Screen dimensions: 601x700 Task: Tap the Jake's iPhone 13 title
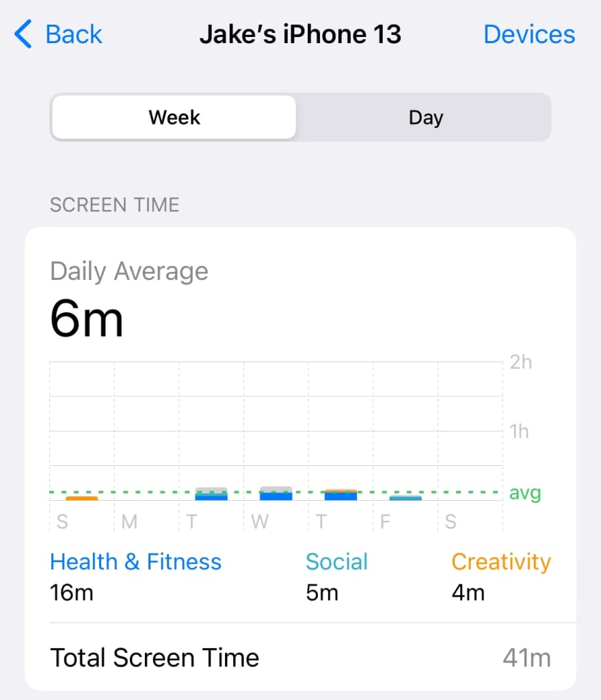click(300, 34)
